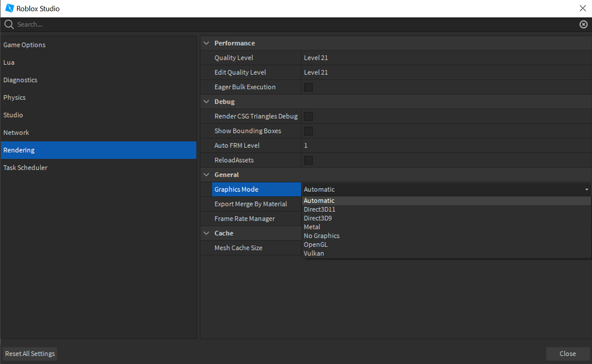Collapse the Debug section

pos(206,101)
